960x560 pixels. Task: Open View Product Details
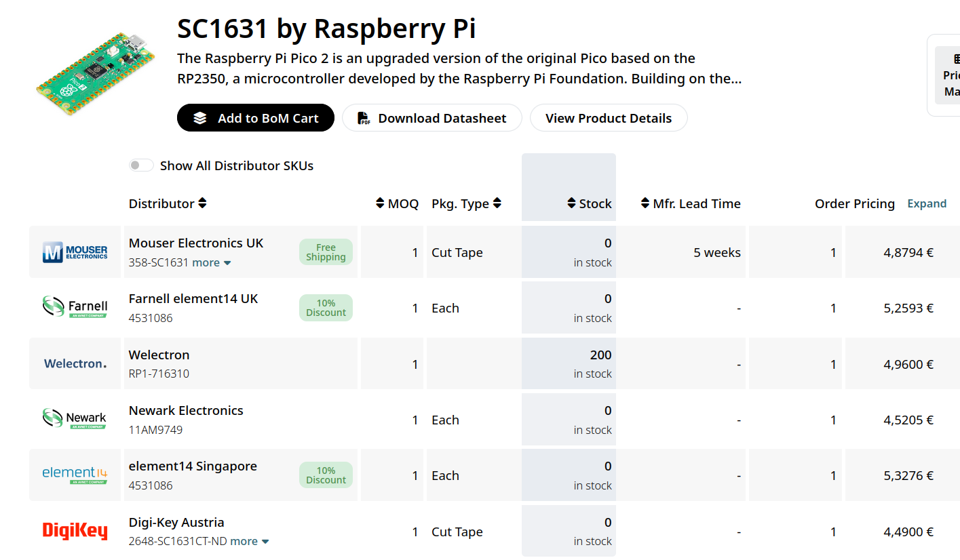609,118
